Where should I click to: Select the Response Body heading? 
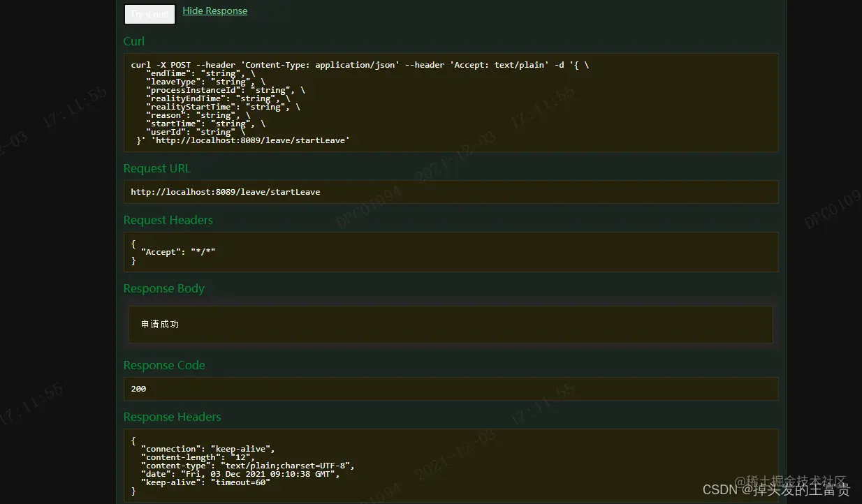[164, 288]
